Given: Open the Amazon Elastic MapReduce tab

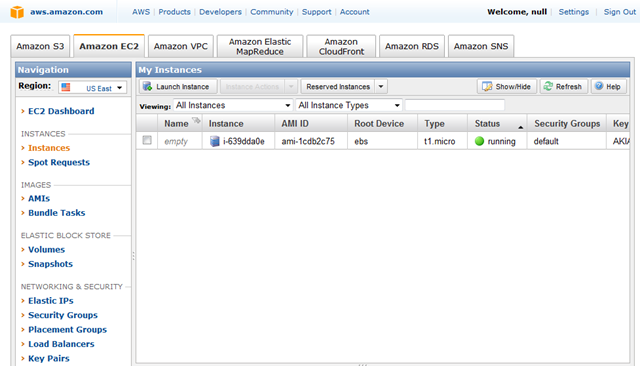Looking at the screenshot, I should (x=260, y=47).
